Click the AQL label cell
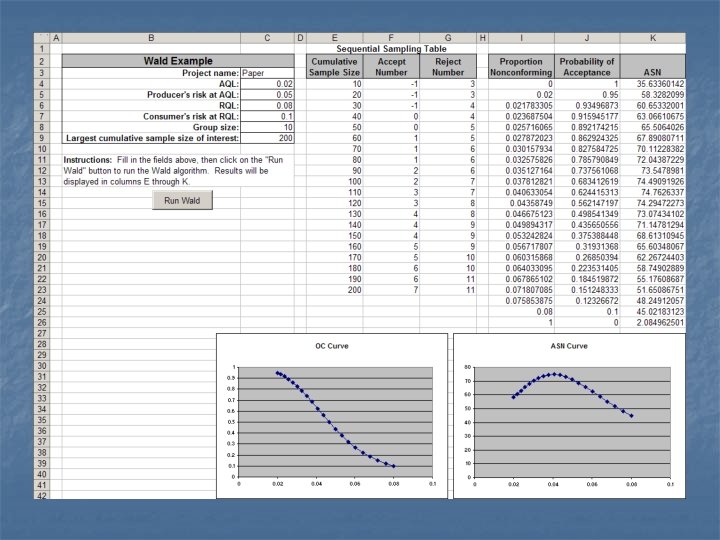 point(151,84)
